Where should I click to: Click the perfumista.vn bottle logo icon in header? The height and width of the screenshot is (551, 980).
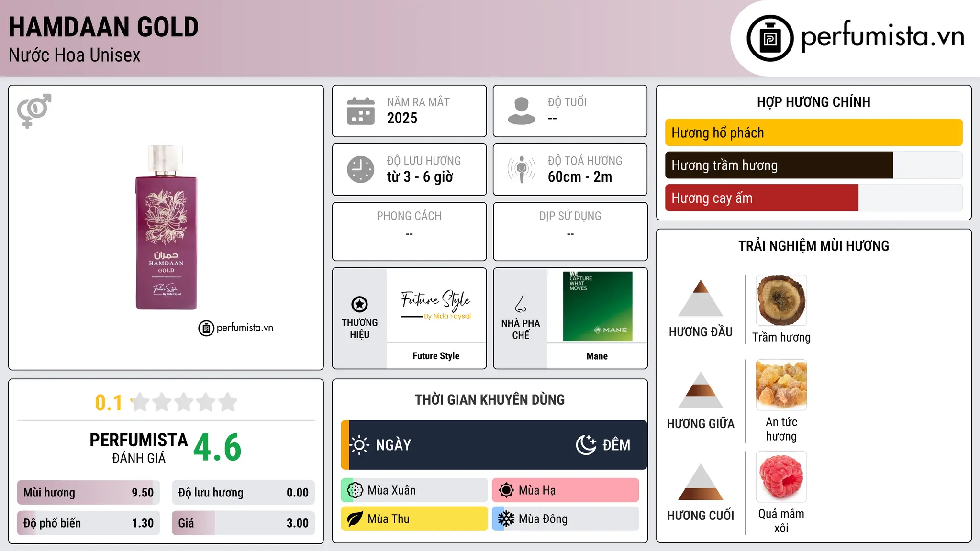(770, 38)
